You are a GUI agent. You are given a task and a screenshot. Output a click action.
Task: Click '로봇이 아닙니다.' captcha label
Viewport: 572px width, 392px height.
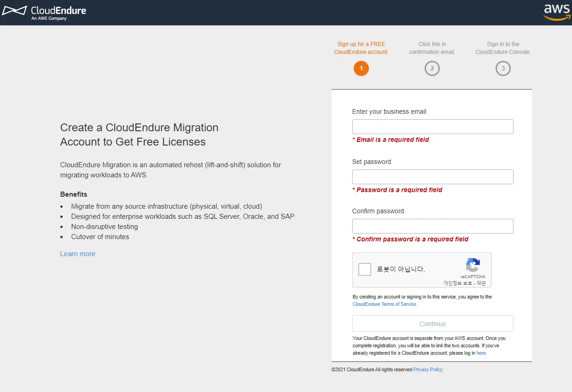coord(401,269)
